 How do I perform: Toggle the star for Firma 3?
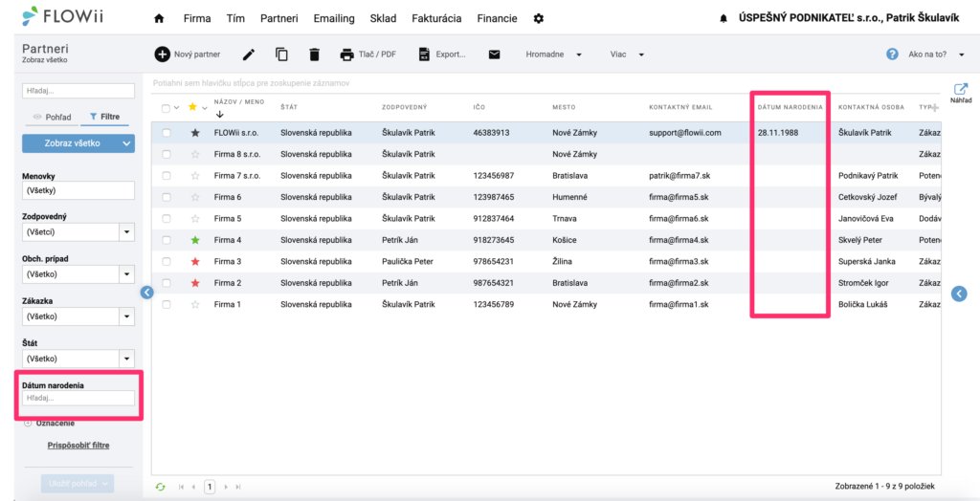pyautogui.click(x=195, y=261)
